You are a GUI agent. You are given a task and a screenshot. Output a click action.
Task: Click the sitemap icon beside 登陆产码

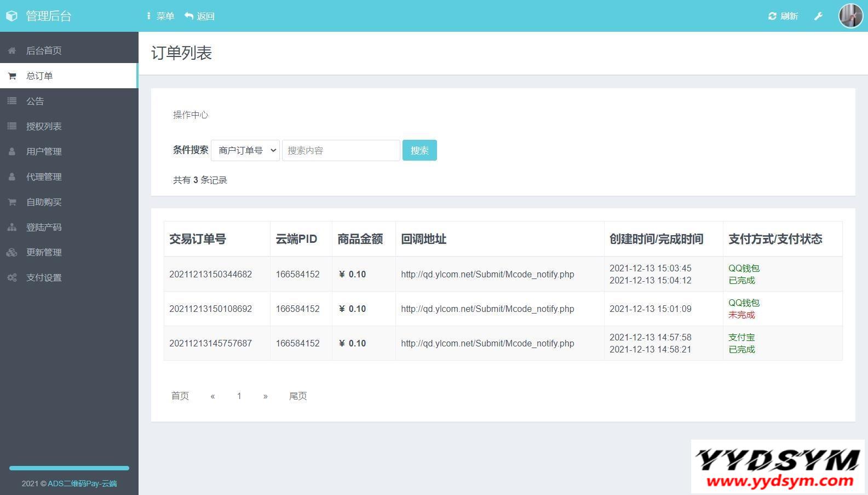pos(12,227)
